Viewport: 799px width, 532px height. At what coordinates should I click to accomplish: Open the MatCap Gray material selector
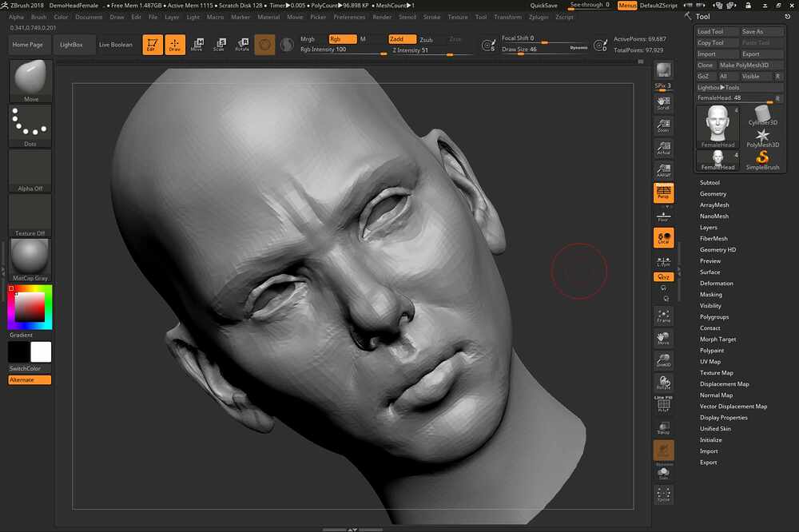(x=30, y=260)
